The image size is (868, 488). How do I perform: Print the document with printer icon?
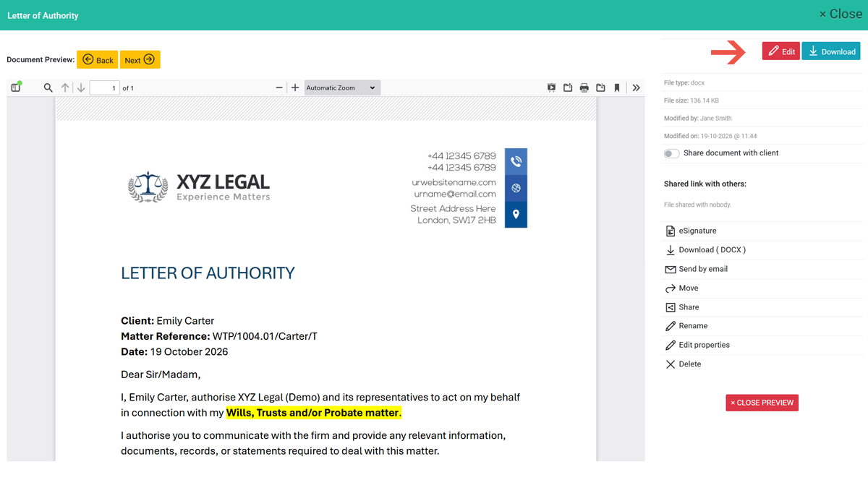pyautogui.click(x=584, y=87)
